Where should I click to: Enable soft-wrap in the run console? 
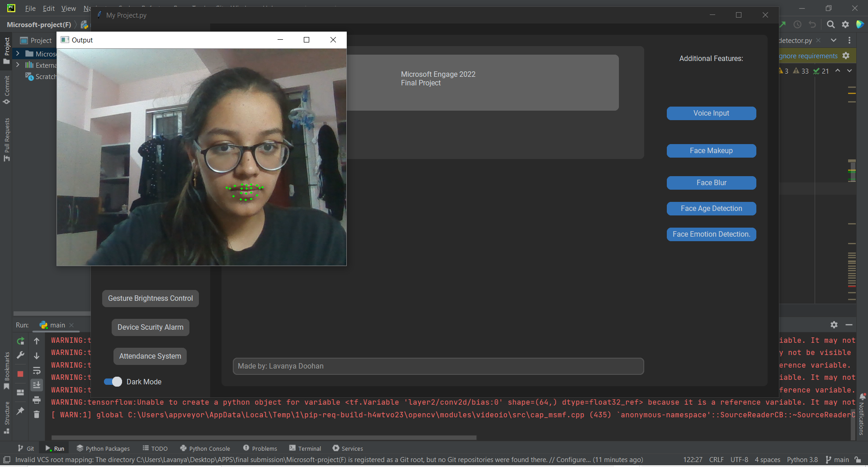click(37, 370)
